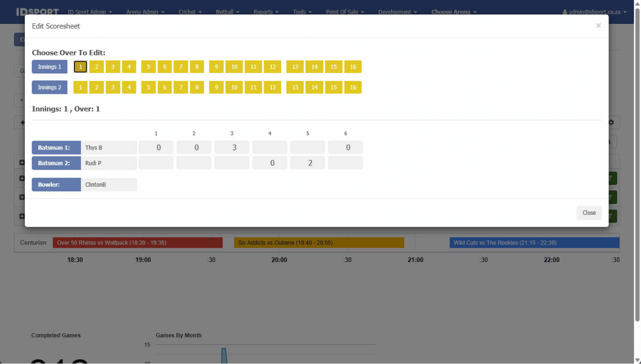The height and width of the screenshot is (364, 641).
Task: Open the admin@idsport.co.za user menu
Action: click(594, 12)
